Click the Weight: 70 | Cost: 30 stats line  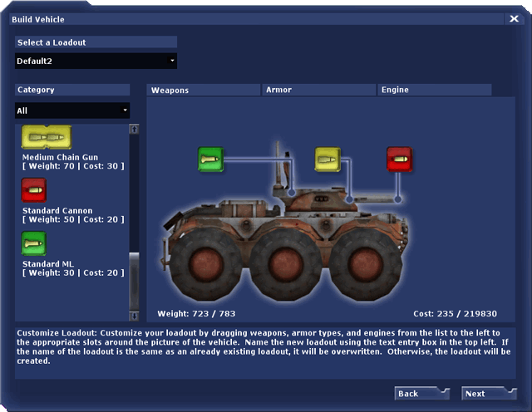[x=73, y=166]
